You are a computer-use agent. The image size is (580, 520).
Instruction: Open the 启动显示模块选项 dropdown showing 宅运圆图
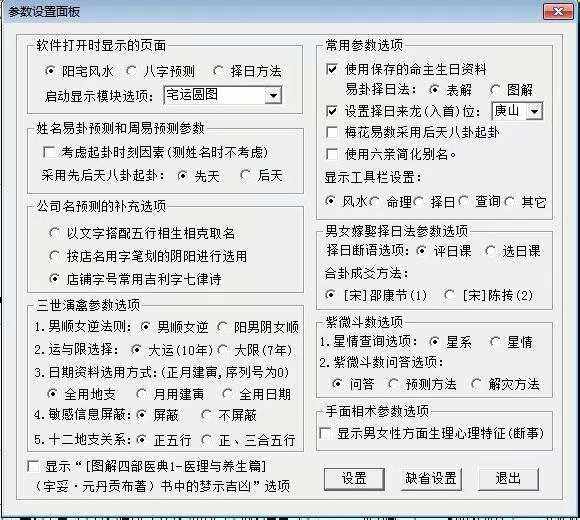point(223,95)
